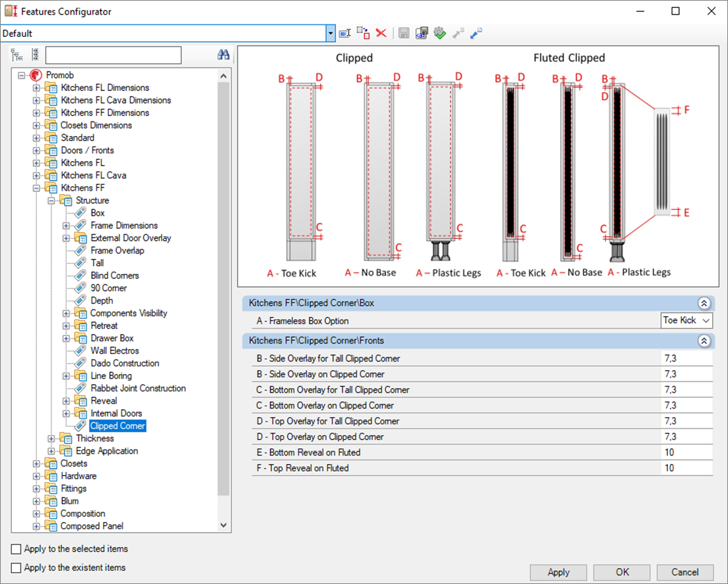The image size is (728, 584).
Task: Click the collapse all tree nodes icon
Action: tap(34, 55)
